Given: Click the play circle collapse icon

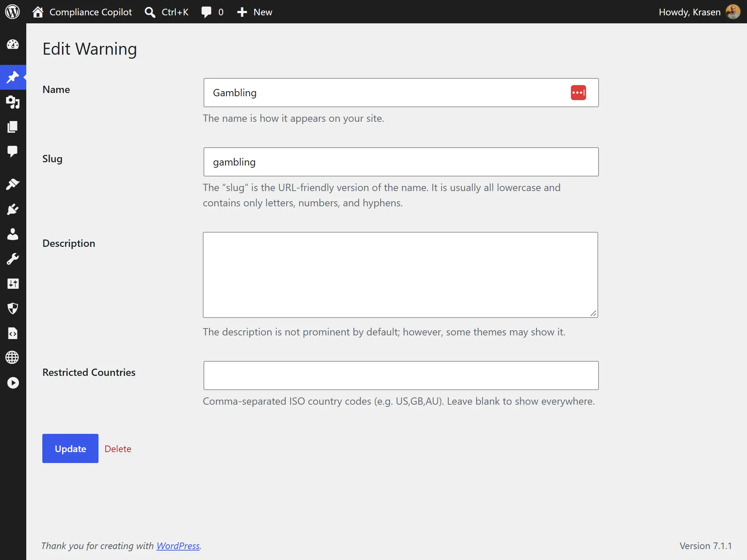Looking at the screenshot, I should point(13,383).
